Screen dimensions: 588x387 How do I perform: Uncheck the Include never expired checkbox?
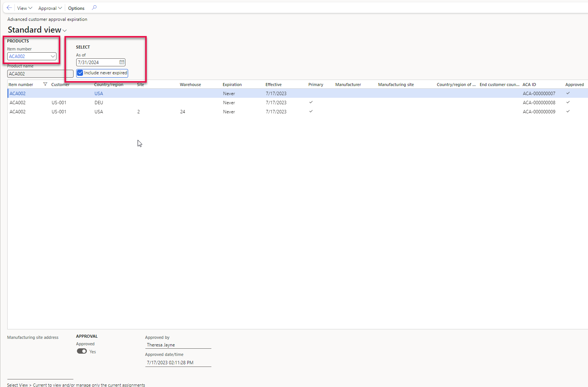80,73
